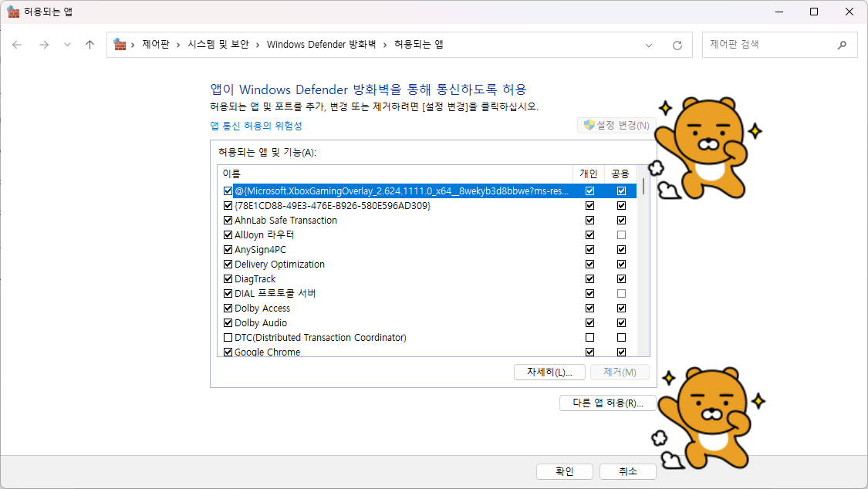Select the {78E1CD88-49E3-476E-B926-580E596AD309} entry
Image resolution: width=868 pixels, height=489 pixels.
pyautogui.click(x=427, y=206)
